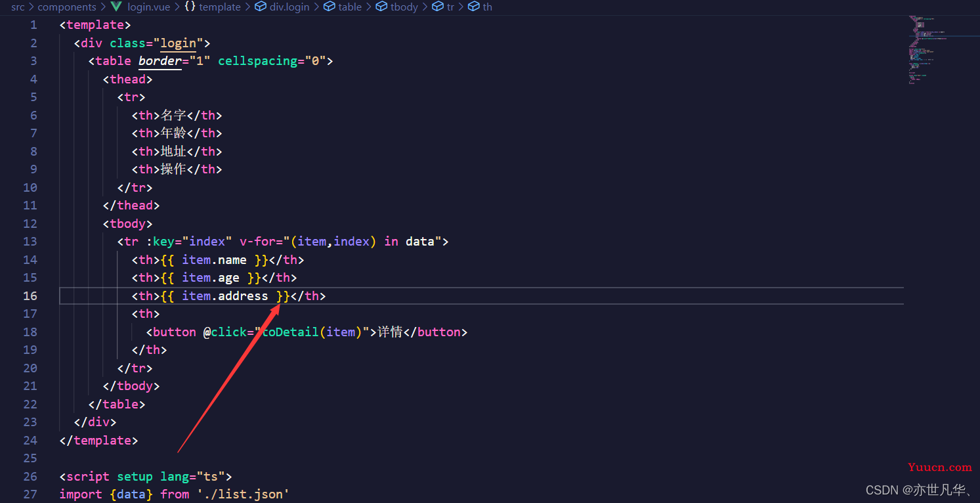The image size is (980, 503).
Task: Click the closing </tbody> tag
Action: click(131, 386)
